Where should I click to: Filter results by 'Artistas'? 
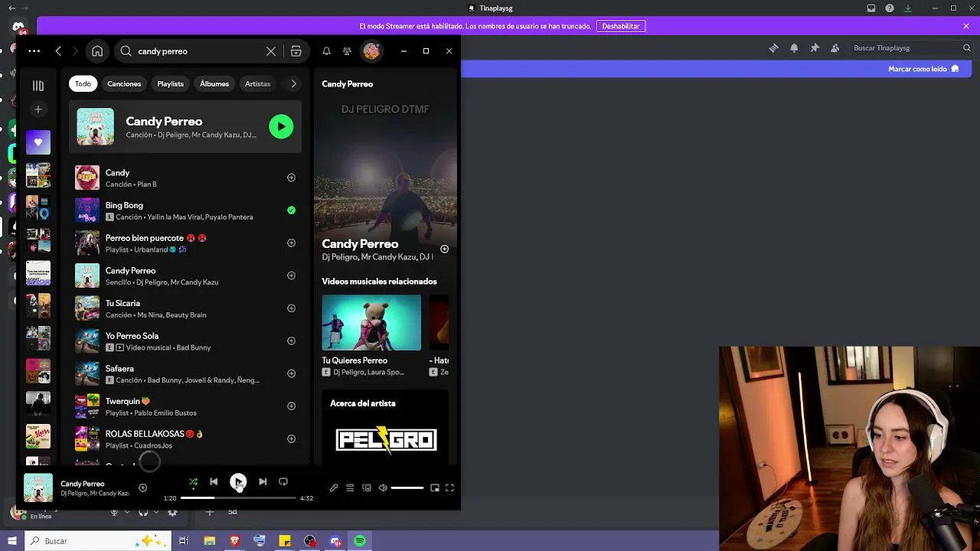(x=257, y=83)
